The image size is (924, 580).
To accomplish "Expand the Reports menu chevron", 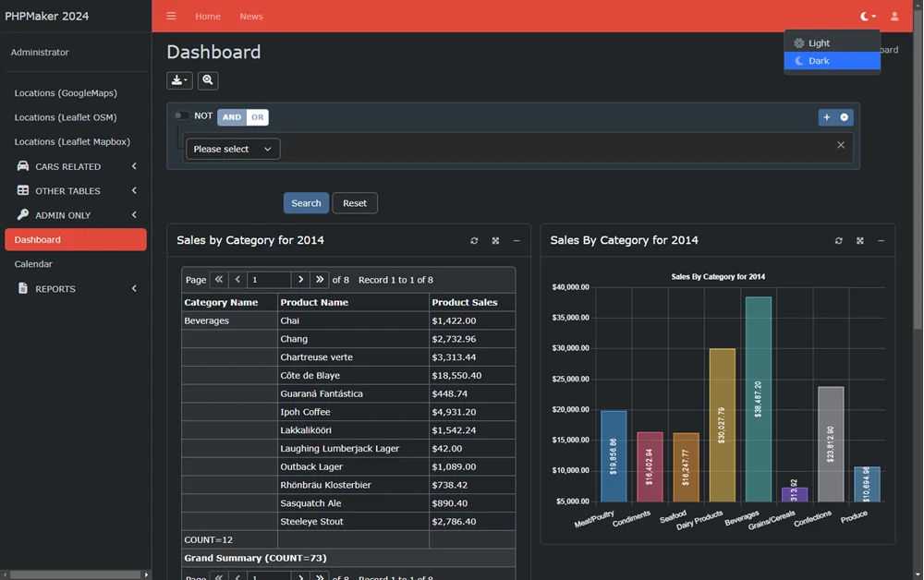I will tap(134, 288).
